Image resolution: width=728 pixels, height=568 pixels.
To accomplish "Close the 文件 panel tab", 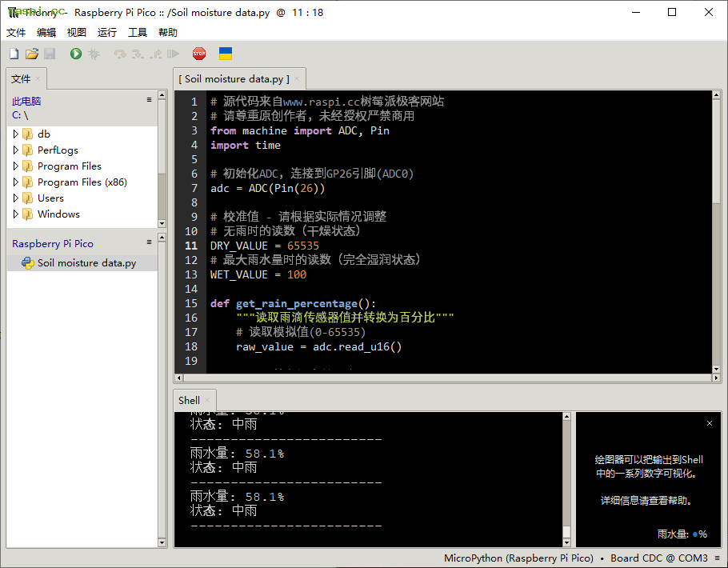I will pyautogui.click(x=38, y=78).
